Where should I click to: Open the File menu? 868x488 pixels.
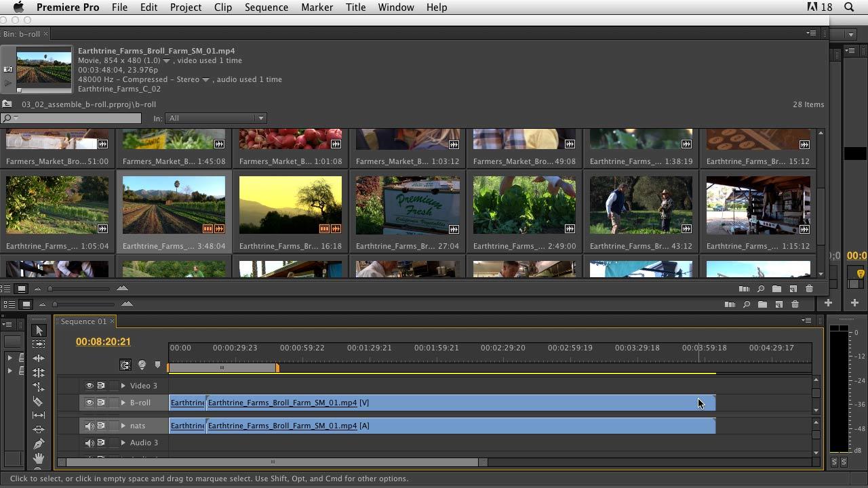click(x=119, y=7)
